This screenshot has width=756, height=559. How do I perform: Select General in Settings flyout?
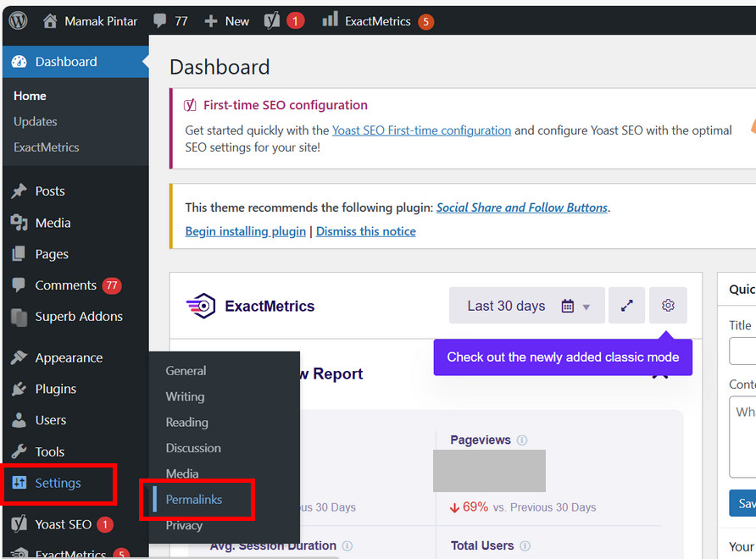(186, 371)
